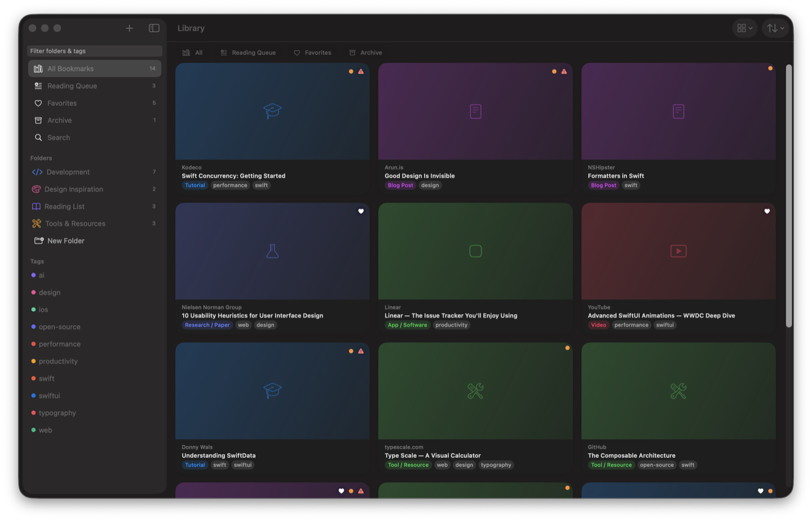Open the Development folder
The height and width of the screenshot is (521, 812).
click(95, 172)
